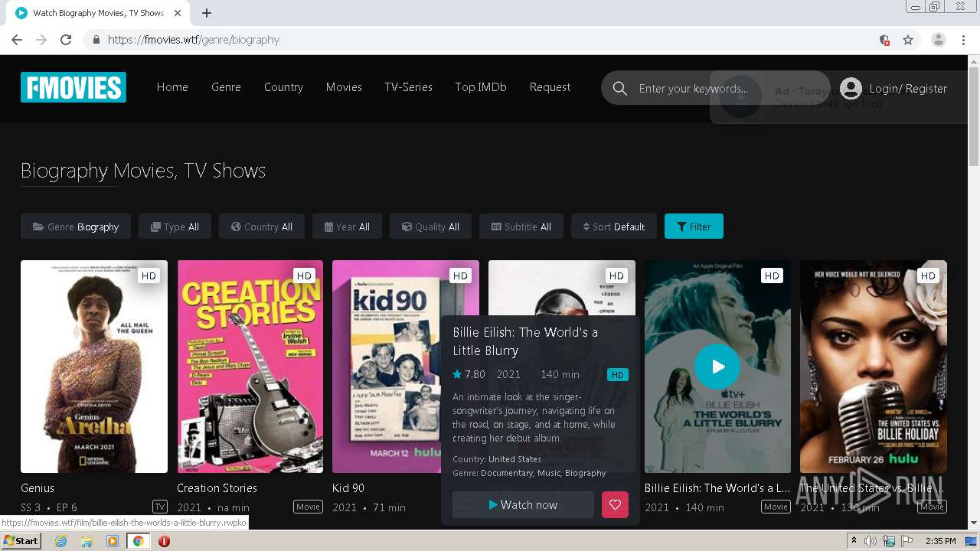Image resolution: width=980 pixels, height=551 pixels.
Task: Go to Home in navigation
Action: [172, 87]
